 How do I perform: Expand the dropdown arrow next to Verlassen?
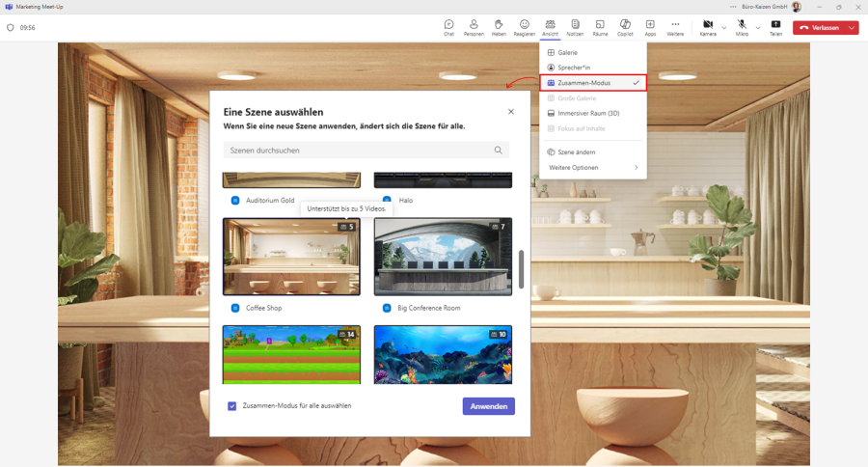pyautogui.click(x=852, y=28)
